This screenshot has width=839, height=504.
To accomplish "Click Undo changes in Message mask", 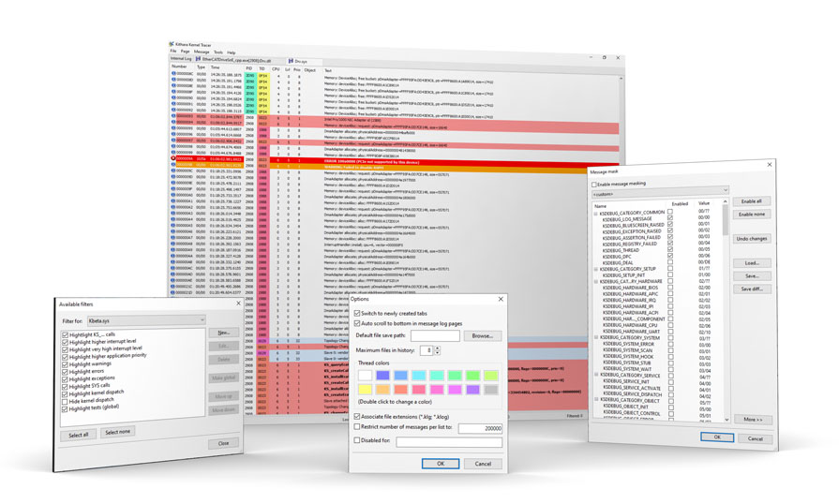I will click(x=752, y=238).
